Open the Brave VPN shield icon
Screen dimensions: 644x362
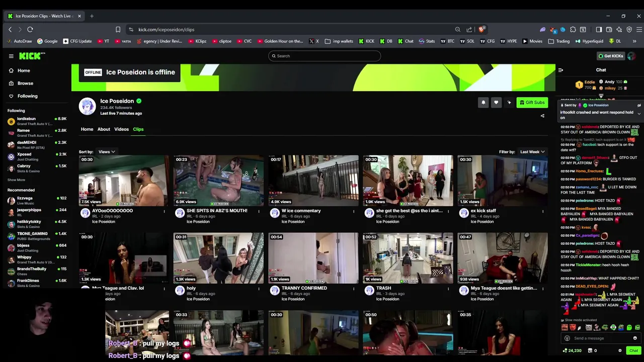629,30
